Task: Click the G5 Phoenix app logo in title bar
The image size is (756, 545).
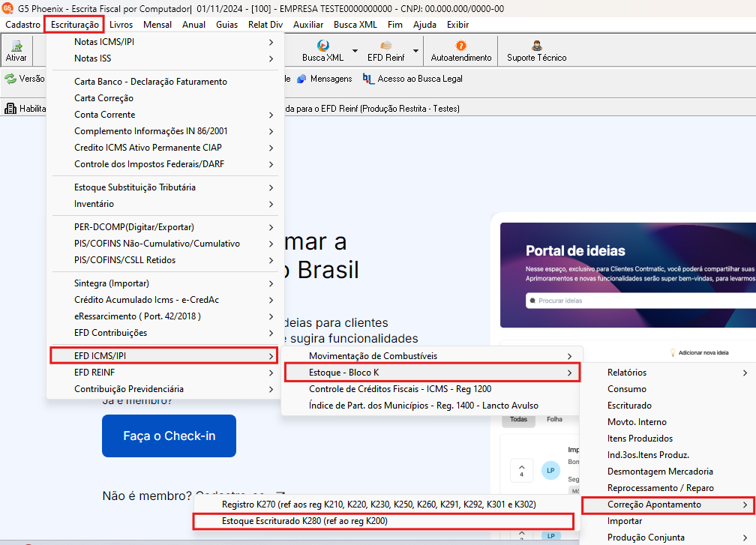Action: click(x=7, y=8)
